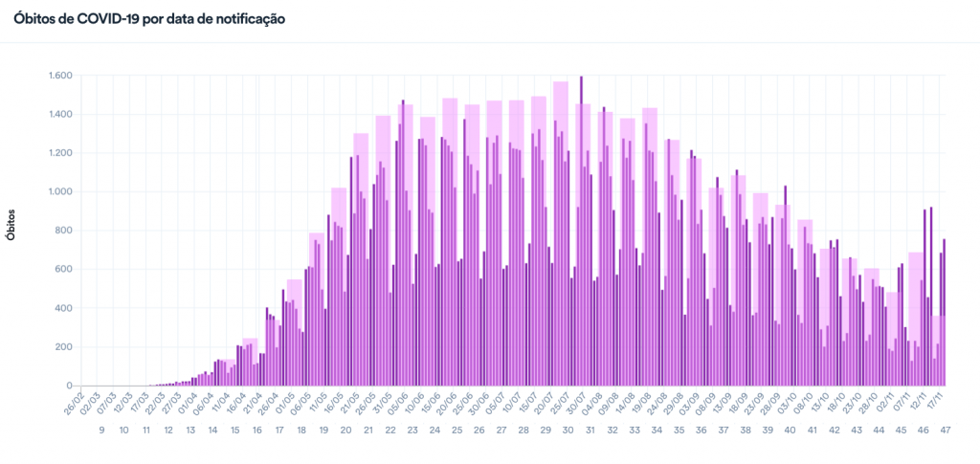Click week number 40 on the axis
Image resolution: width=980 pixels, height=464 pixels.
pos(790,431)
